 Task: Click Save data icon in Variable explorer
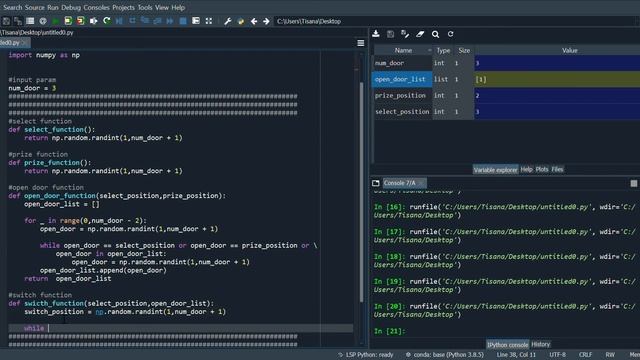(x=391, y=34)
